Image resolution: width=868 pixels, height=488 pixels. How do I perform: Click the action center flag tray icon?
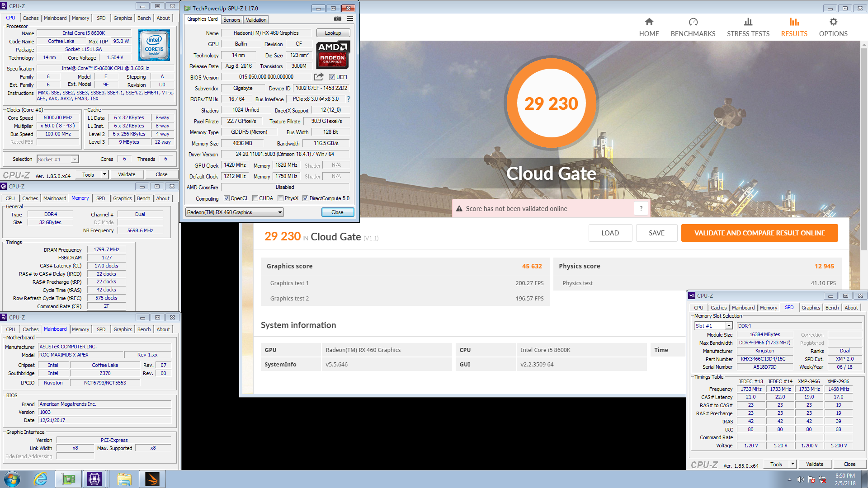[811, 479]
